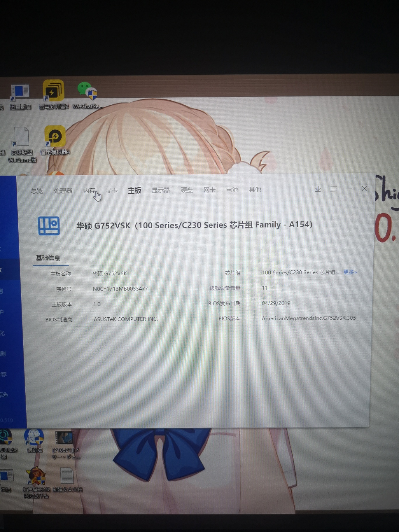This screenshot has height=532, width=399.
Task: Launch 红色警戒2战网对战平台 shortcut
Action: 36,483
